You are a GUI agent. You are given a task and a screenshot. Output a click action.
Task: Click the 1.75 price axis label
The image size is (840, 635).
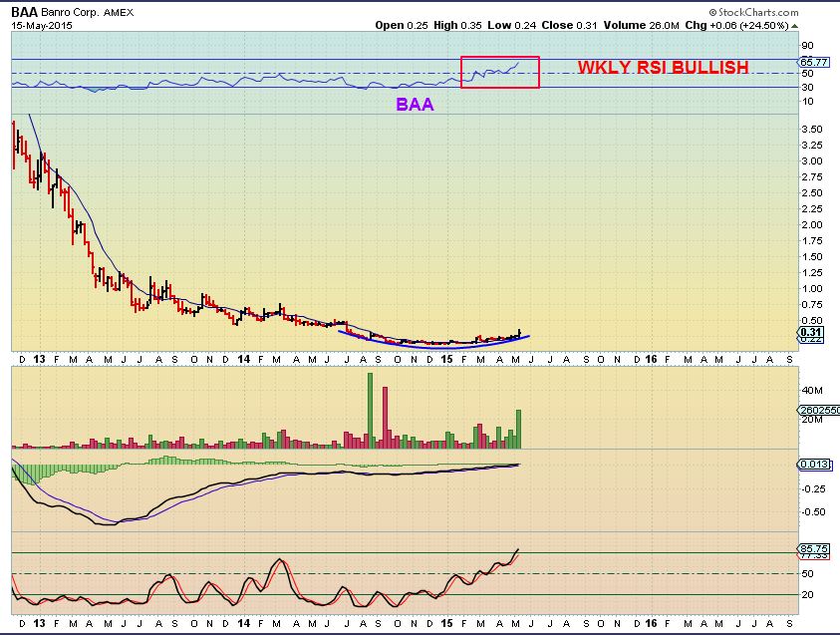pos(812,240)
